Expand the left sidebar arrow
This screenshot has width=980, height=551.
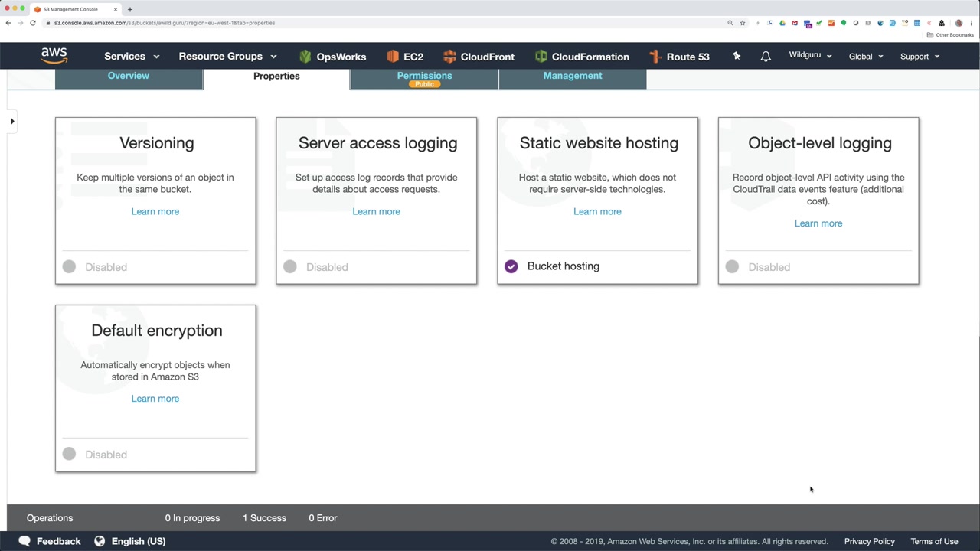[12, 121]
